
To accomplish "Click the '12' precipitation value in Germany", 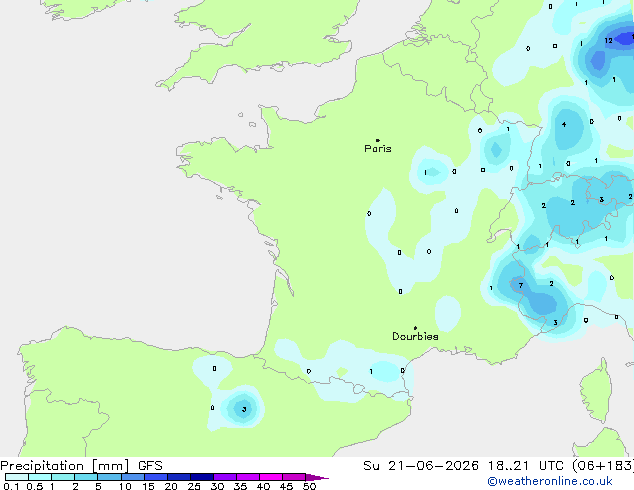I will pos(609,40).
